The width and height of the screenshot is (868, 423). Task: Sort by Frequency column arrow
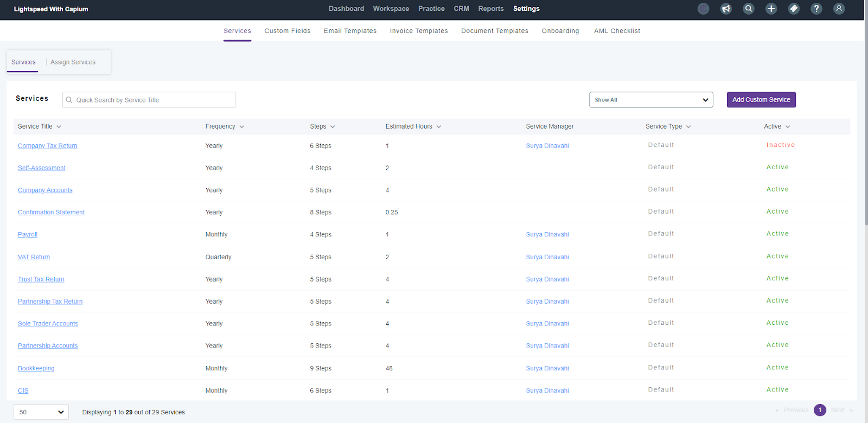[x=241, y=127]
